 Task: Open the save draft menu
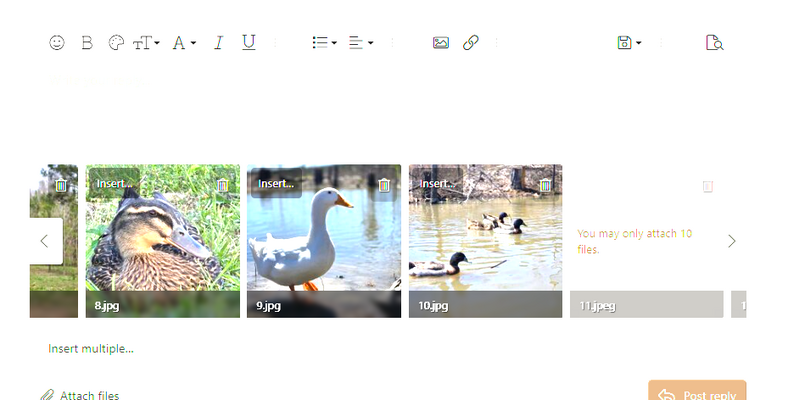coord(629,43)
